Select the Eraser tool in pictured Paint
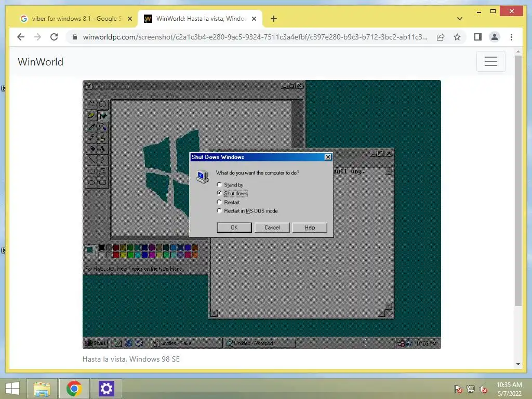Screen dimensions: 532x399 (91, 116)
